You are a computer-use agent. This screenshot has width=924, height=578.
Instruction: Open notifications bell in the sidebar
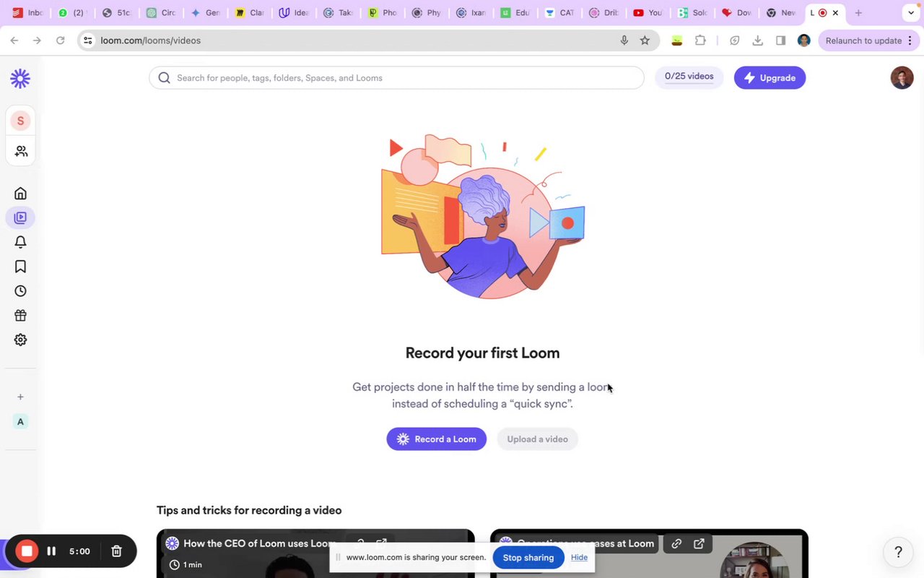pos(20,242)
